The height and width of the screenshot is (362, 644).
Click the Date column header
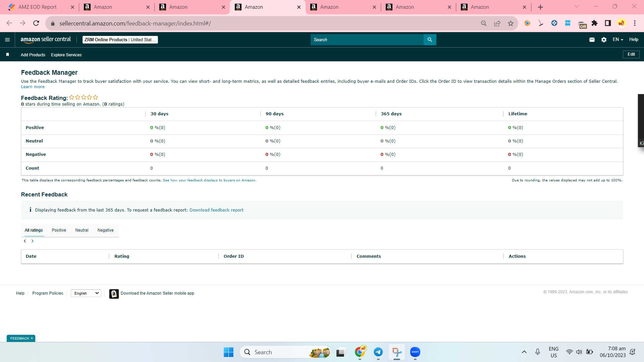click(31, 256)
